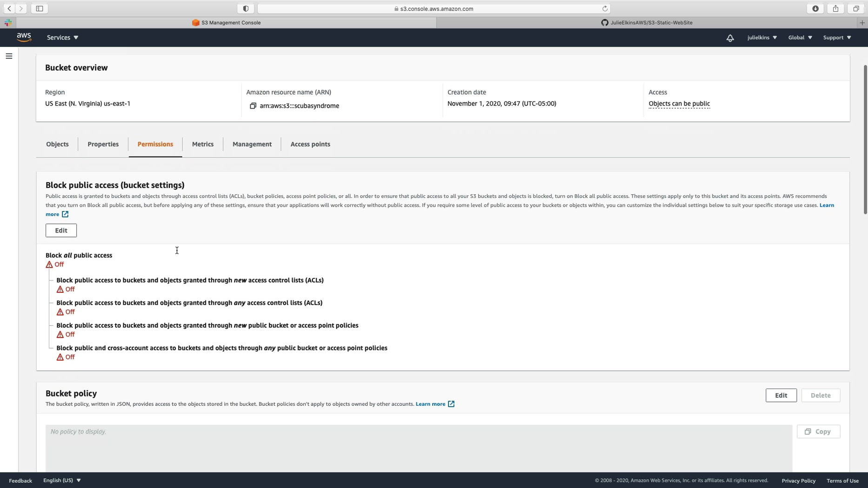Switch to the Objects tab
The width and height of the screenshot is (868, 488).
tap(57, 144)
